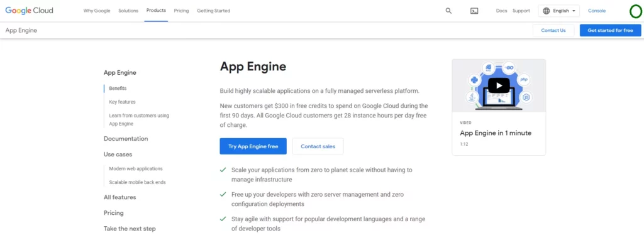Viewport: 644px width, 245px height.
Task: Open Modern web applications link
Action: coord(136,168)
